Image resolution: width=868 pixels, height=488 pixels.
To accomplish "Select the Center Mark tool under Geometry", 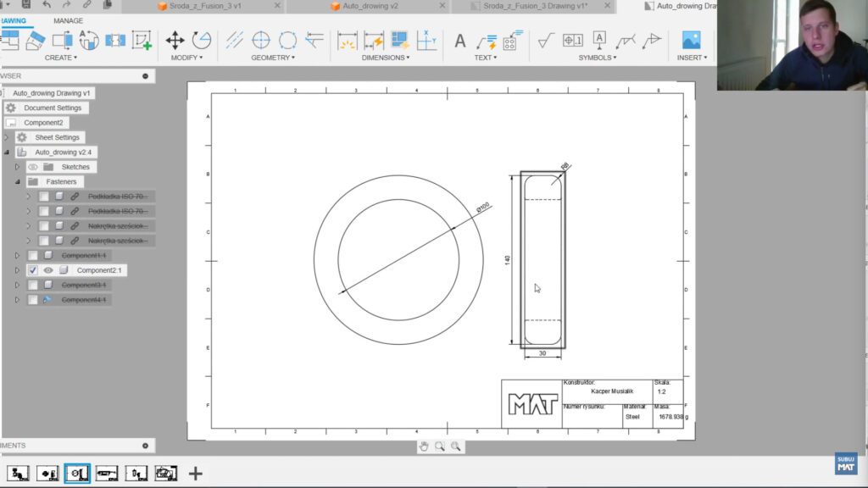I will [x=261, y=40].
